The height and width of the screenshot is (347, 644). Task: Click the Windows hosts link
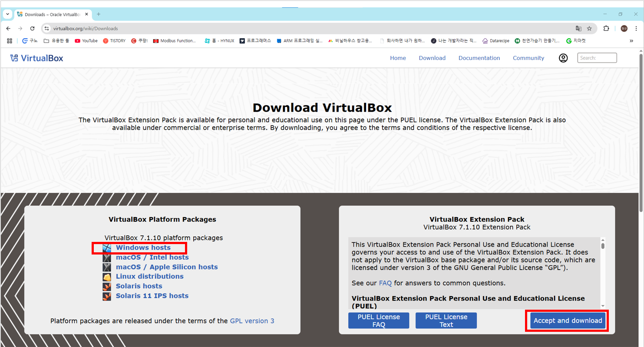[x=143, y=248]
